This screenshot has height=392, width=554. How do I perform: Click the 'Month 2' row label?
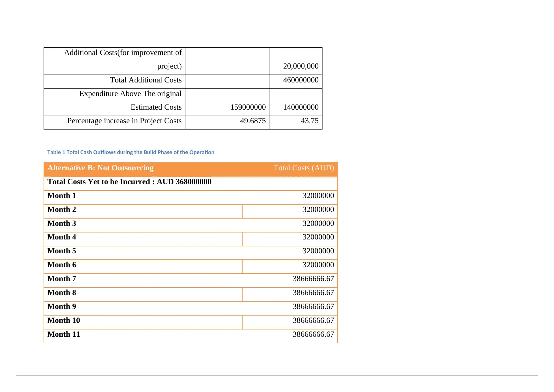point(62,209)
